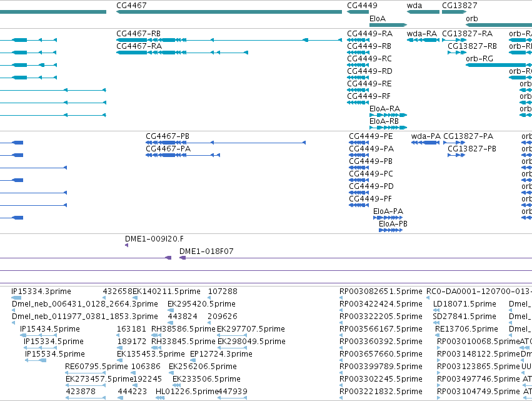Screen dimensions: 532x401
Task: Select the CG4467-RA transcript label
Action: click(139, 46)
